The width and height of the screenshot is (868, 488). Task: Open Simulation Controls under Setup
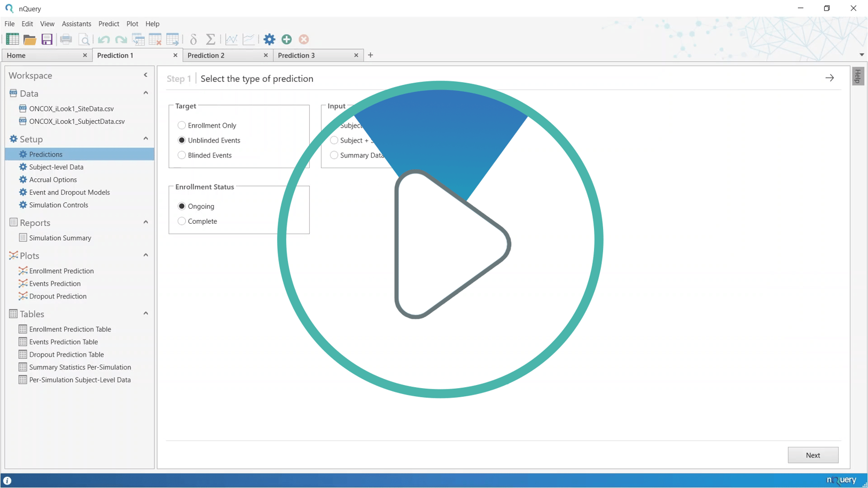coord(58,205)
